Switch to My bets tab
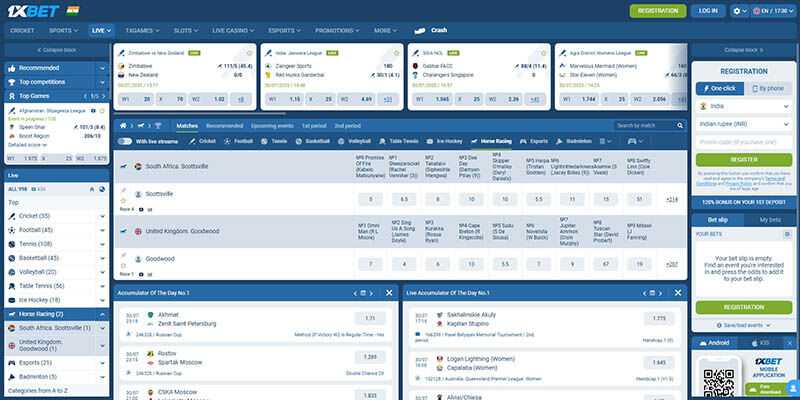This screenshot has width=800, height=400. click(770, 220)
